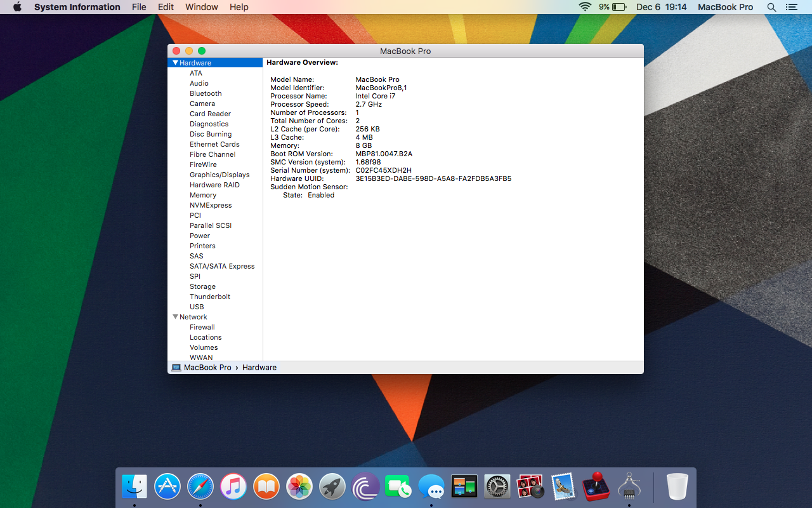The width and height of the screenshot is (812, 508).
Task: Select Thunderbolt in the sidebar
Action: (210, 297)
